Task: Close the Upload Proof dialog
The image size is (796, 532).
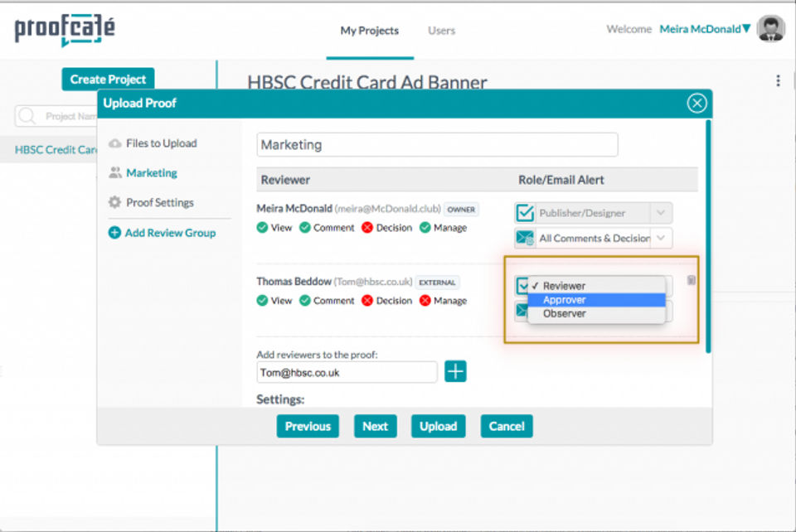Action: coord(696,103)
